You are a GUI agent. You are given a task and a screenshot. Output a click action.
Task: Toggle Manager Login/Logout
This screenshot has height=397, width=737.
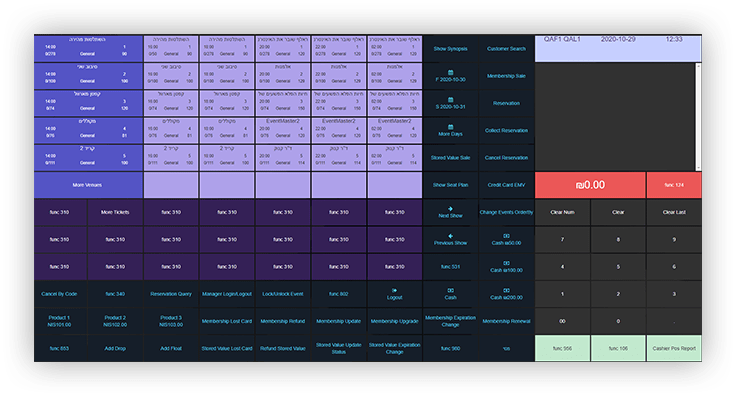click(227, 294)
